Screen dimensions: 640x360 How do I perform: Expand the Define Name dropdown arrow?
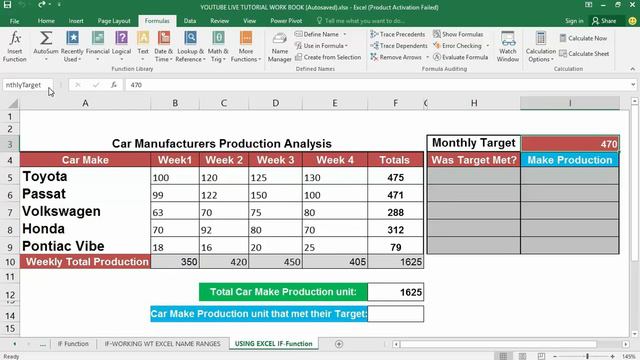345,34
